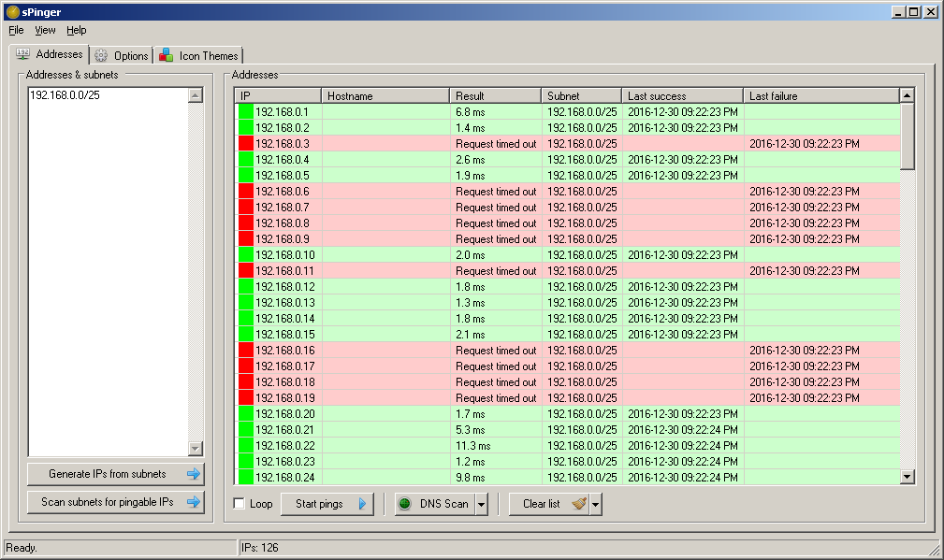The width and height of the screenshot is (944, 560).
Task: Enable the Loop checkbox
Action: (240, 504)
